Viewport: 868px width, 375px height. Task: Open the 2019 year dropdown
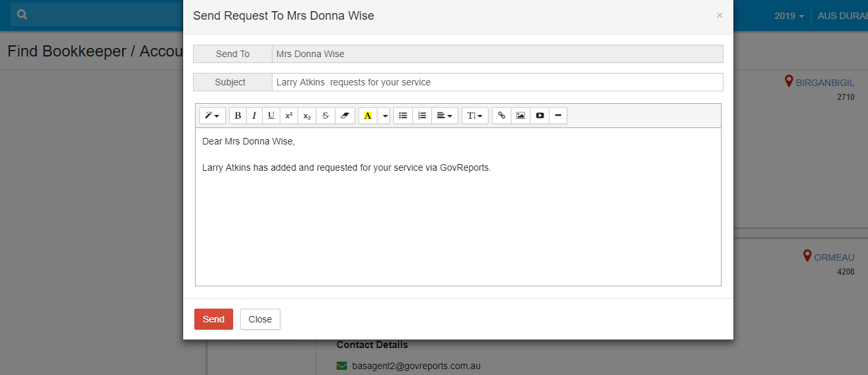pyautogui.click(x=789, y=16)
